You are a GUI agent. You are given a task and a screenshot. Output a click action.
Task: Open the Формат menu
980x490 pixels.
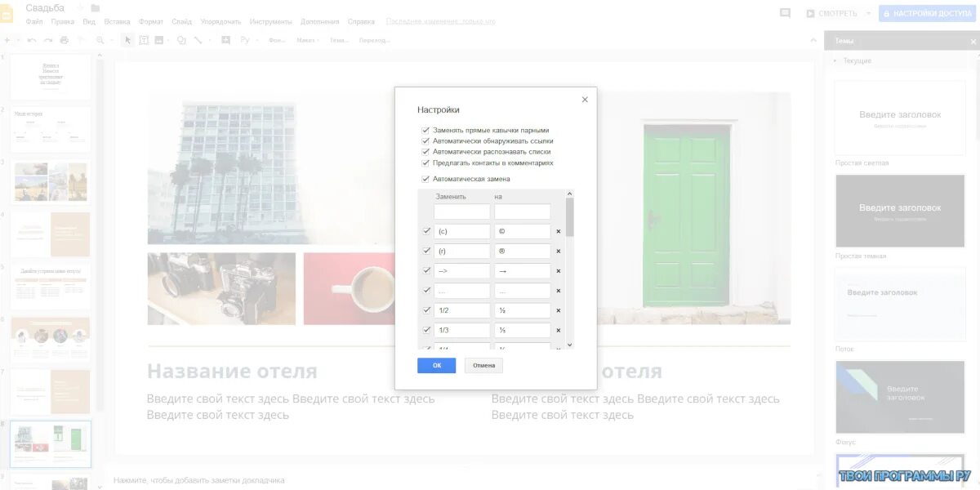click(x=151, y=21)
